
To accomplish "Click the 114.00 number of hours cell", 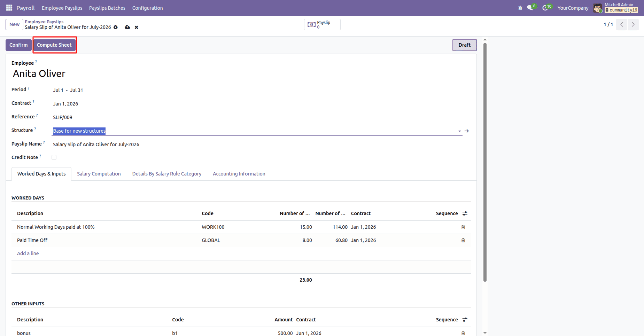I will (340, 227).
